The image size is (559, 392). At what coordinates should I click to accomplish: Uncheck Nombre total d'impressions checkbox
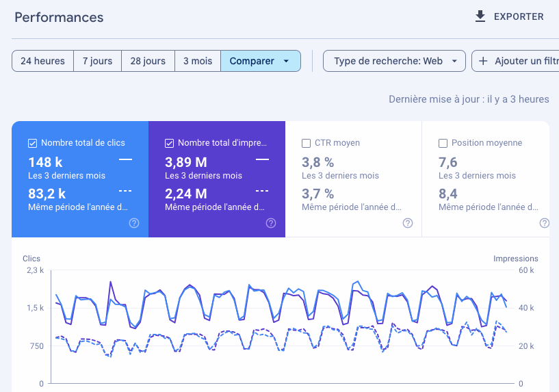pyautogui.click(x=169, y=143)
